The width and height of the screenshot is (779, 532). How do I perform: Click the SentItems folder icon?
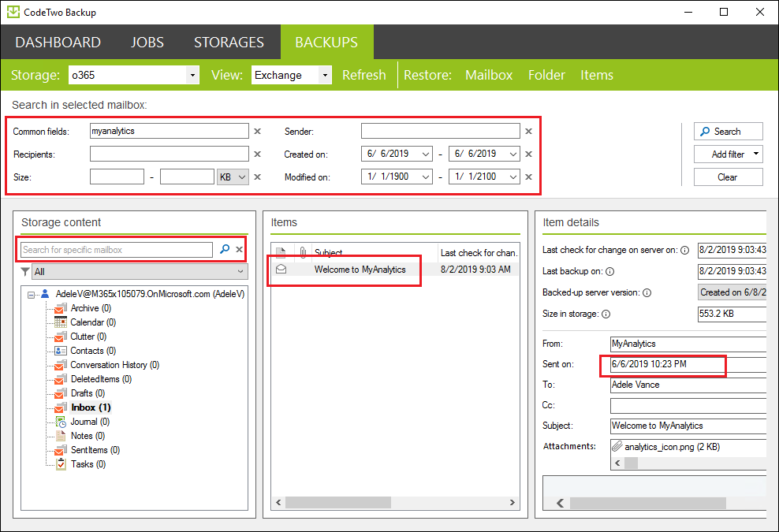pyautogui.click(x=61, y=450)
